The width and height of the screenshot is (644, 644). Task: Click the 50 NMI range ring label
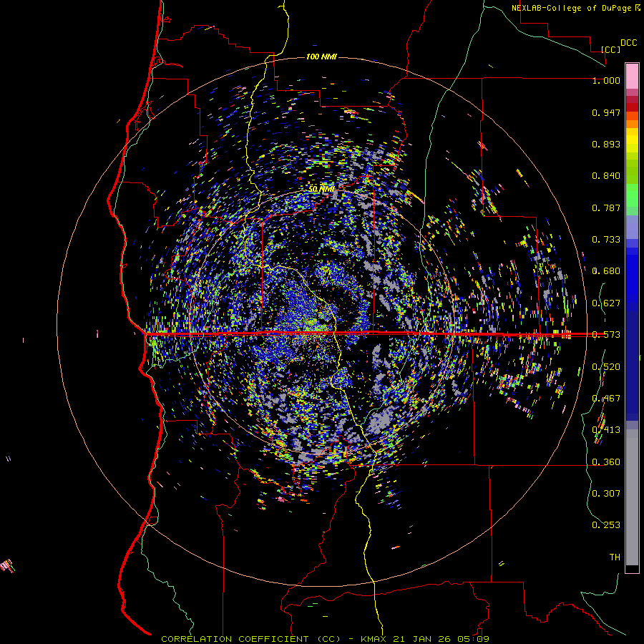click(321, 190)
